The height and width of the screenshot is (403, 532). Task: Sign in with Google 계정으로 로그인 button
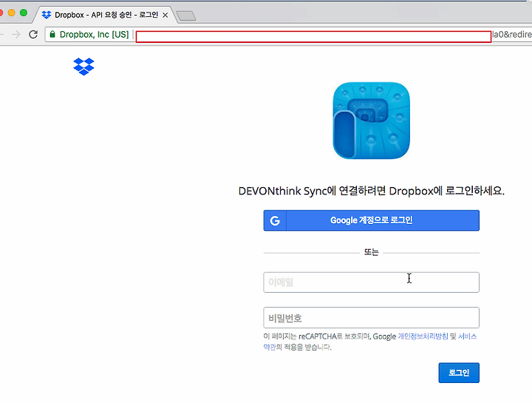tap(371, 220)
